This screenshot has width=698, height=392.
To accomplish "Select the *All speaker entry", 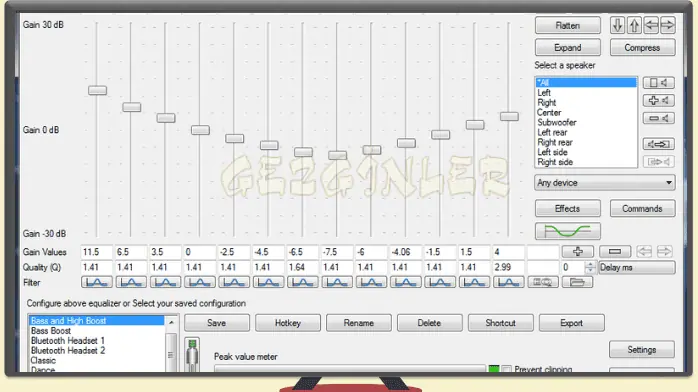I will [586, 82].
